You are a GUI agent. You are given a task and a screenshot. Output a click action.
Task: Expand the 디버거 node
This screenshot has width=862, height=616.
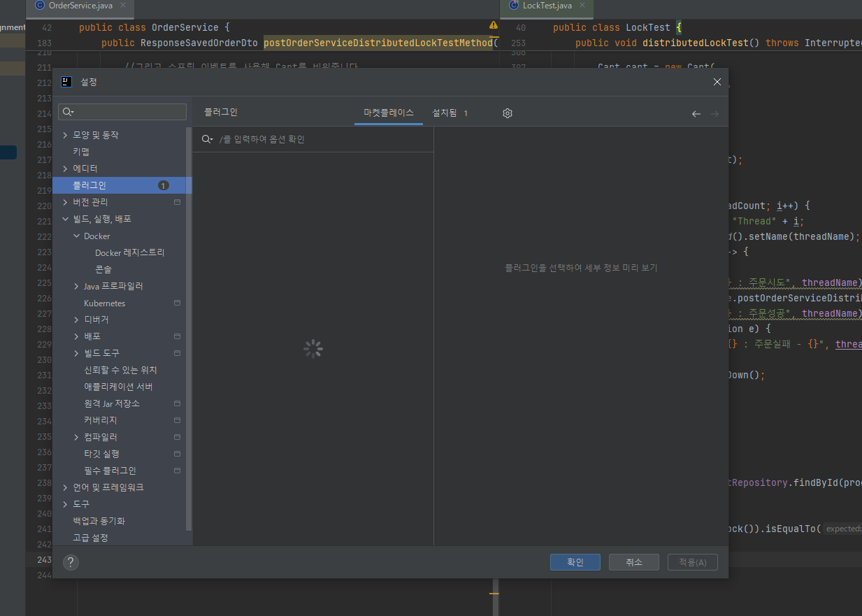(76, 320)
